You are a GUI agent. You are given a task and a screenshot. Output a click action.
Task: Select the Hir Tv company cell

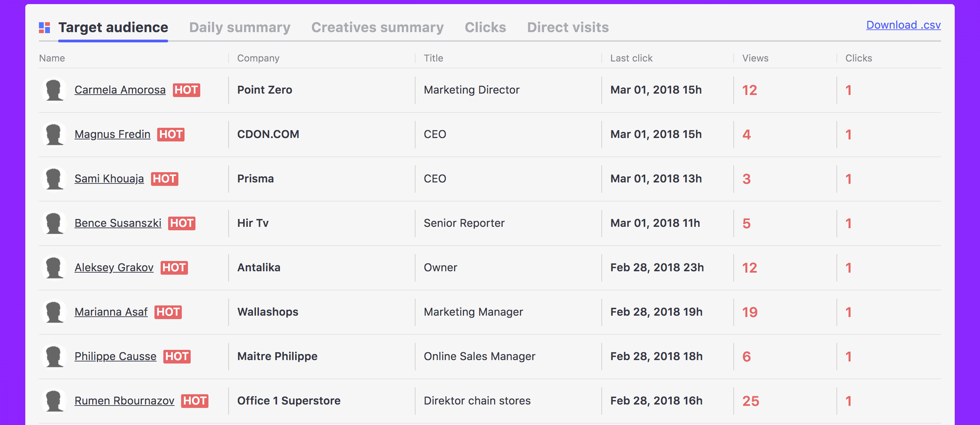point(253,223)
